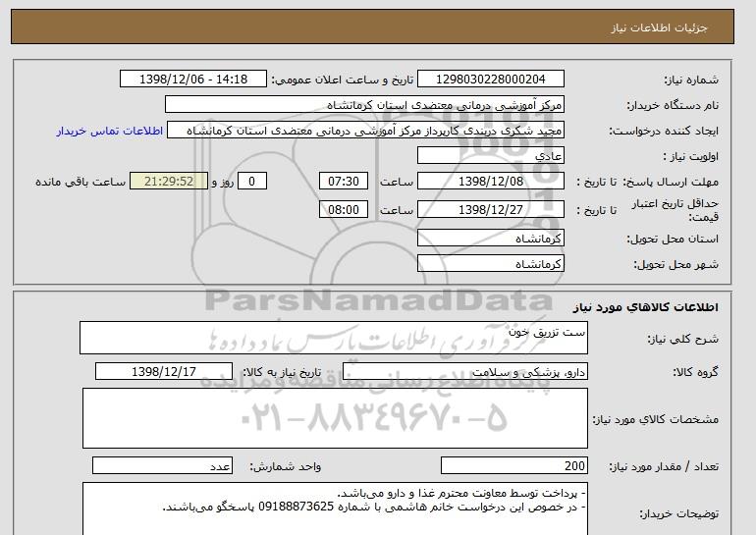Select the need number field 1298030228000204

click(x=490, y=80)
